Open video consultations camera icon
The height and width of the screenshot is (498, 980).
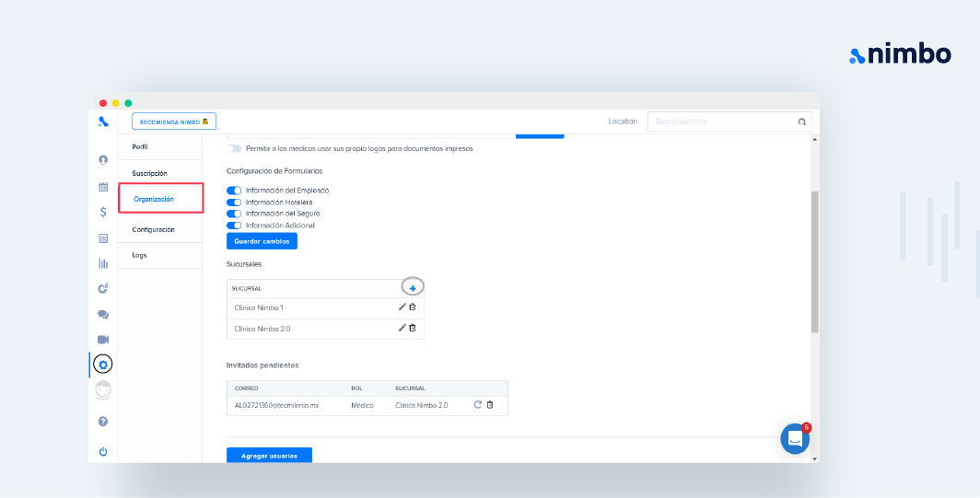(103, 340)
